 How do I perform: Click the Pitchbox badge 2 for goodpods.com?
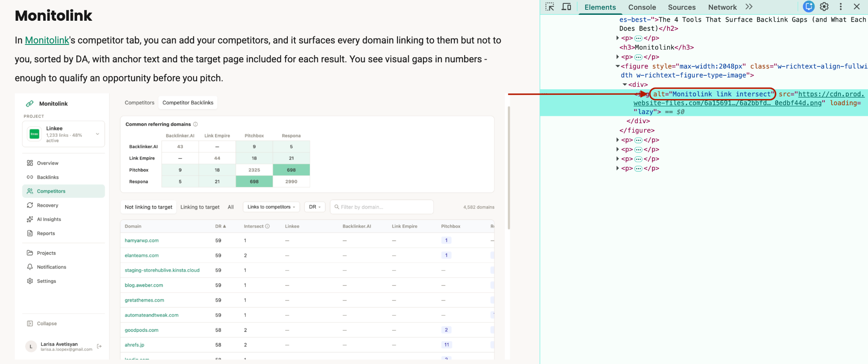tap(446, 330)
